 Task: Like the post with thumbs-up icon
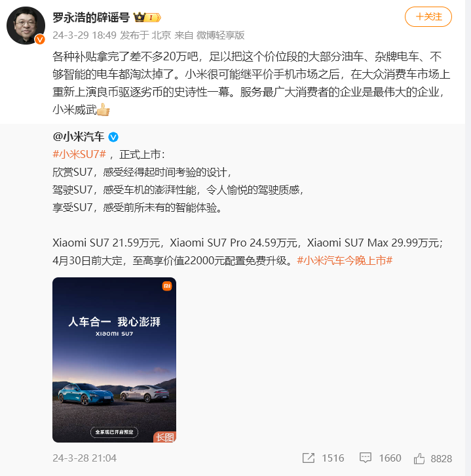point(419,458)
